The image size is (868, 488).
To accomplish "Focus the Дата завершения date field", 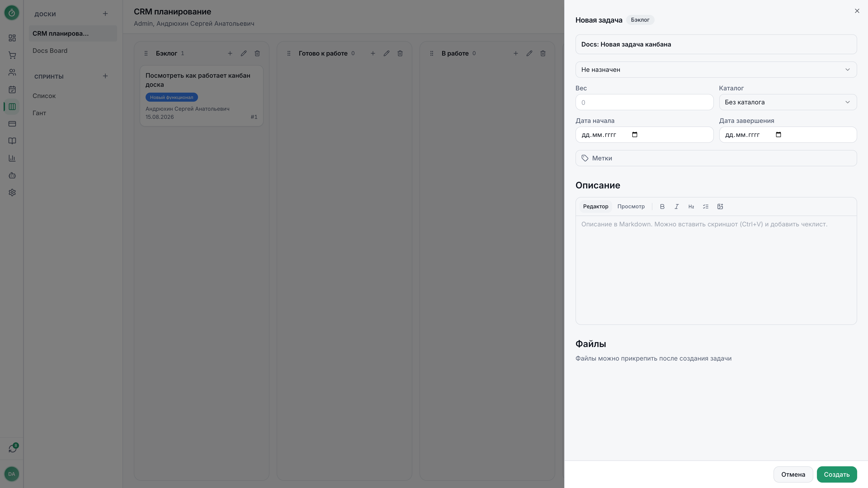I will click(788, 135).
